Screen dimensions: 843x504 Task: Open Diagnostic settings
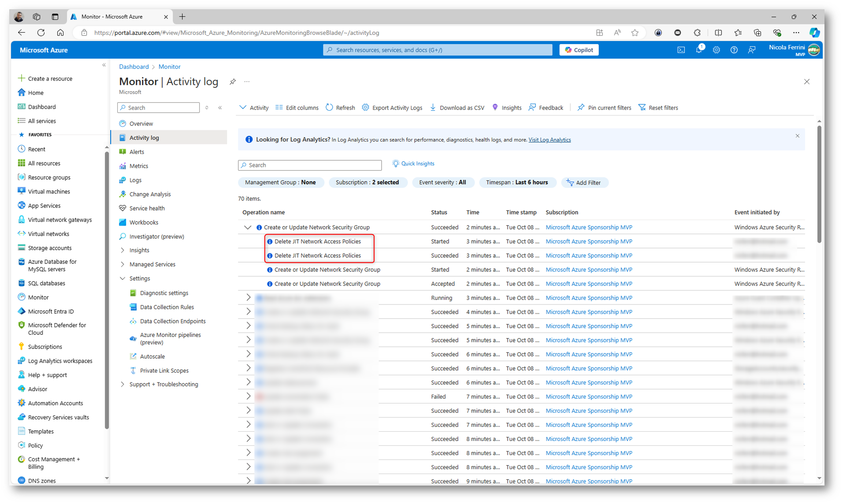pos(164,293)
